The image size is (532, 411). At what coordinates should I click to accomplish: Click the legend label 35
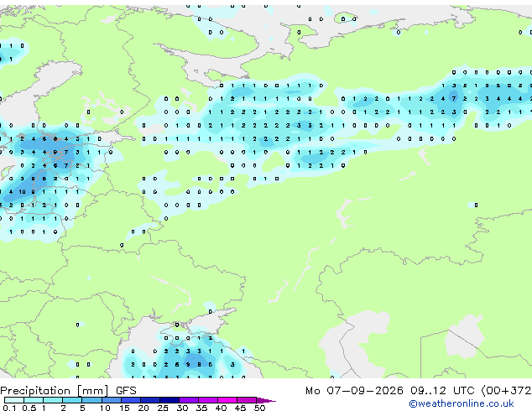click(201, 408)
